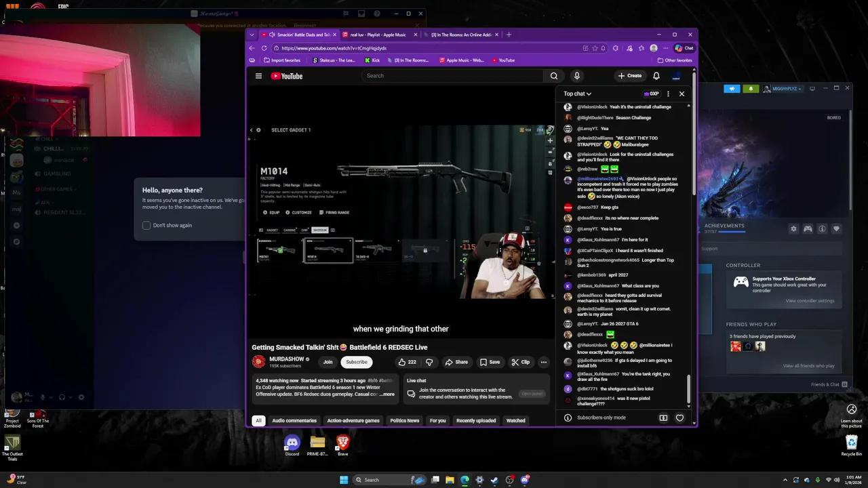The image size is (868, 488).
Task: Click the YouTube Create button
Action: pyautogui.click(x=630, y=76)
